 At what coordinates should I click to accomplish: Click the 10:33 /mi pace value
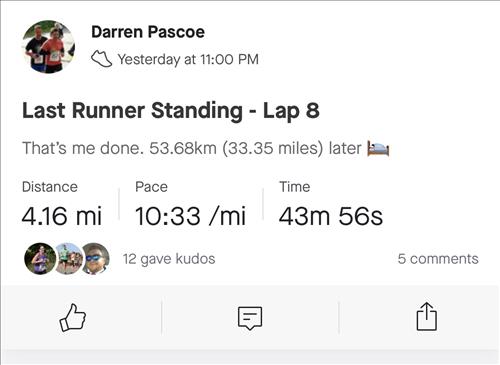click(x=191, y=216)
